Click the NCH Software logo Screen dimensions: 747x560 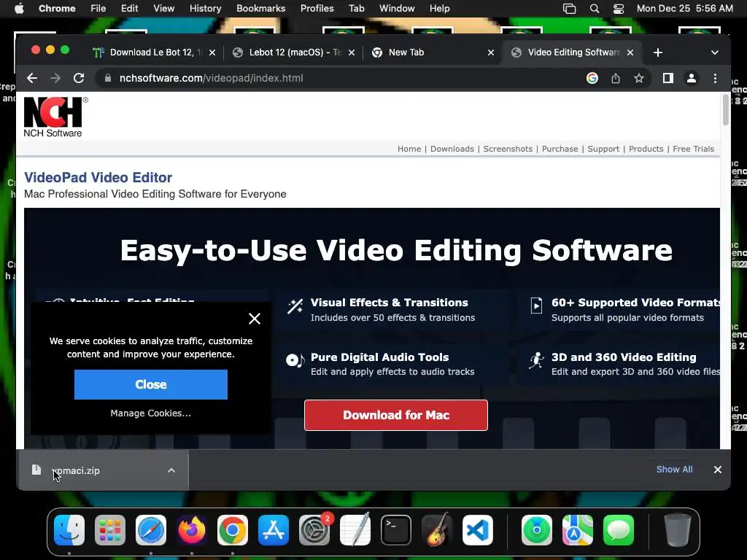tap(54, 117)
